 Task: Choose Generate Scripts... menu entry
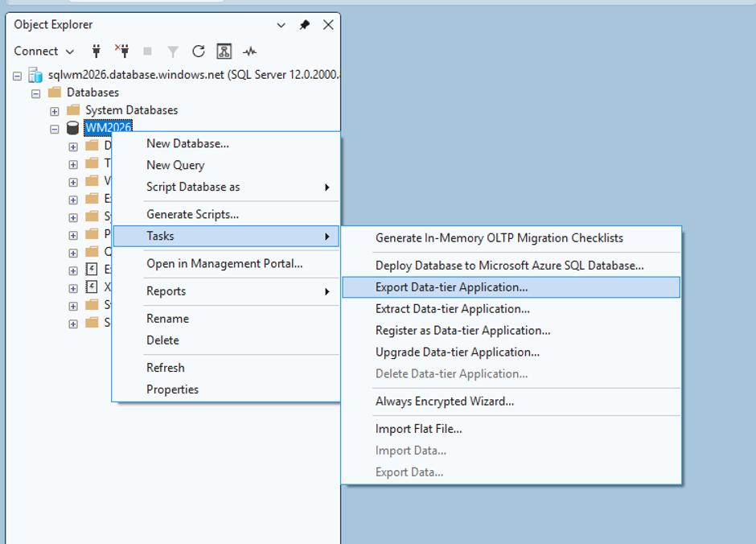pyautogui.click(x=226, y=215)
